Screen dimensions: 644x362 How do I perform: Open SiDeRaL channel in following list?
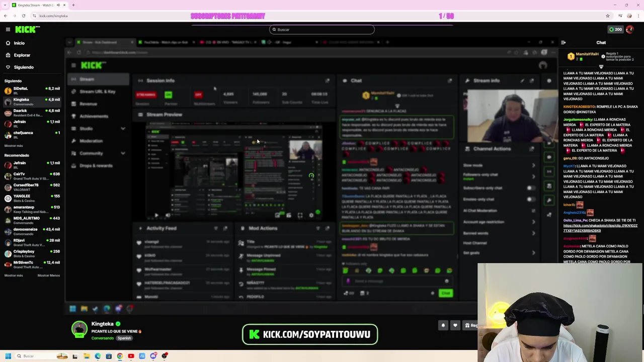[x=32, y=90]
